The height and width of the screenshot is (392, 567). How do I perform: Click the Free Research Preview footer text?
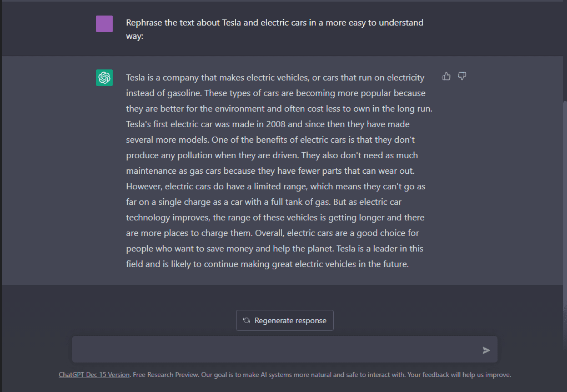click(165, 375)
